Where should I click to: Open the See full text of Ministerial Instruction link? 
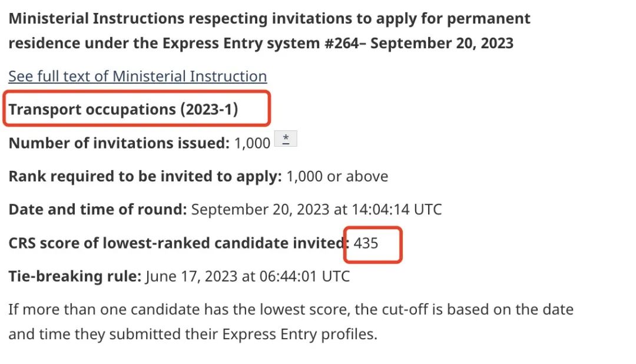tap(137, 77)
